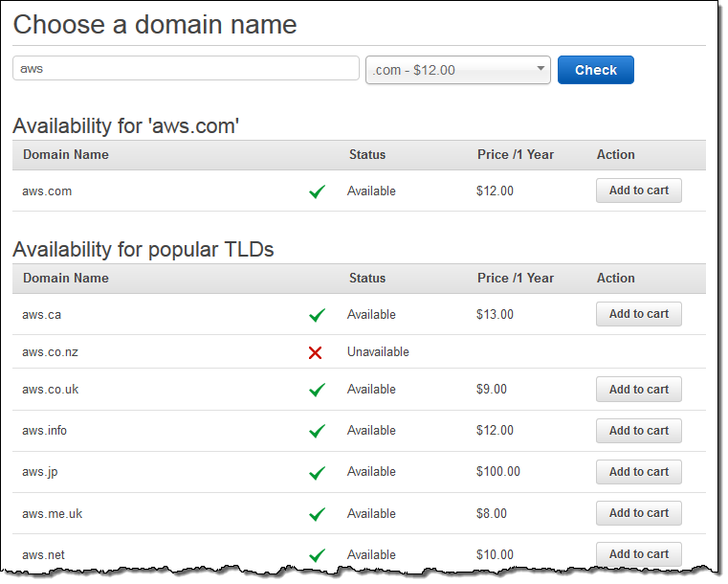
Task: Open the .com - $12.00 TLD dropdown
Action: click(457, 70)
